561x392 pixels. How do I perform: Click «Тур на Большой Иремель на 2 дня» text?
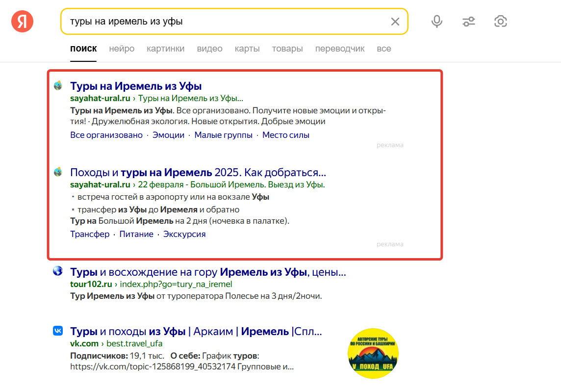179,221
